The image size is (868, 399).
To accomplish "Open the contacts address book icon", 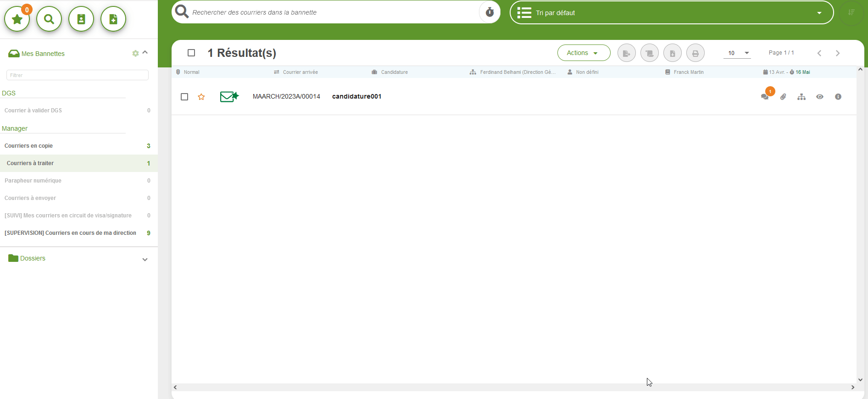I will point(81,19).
